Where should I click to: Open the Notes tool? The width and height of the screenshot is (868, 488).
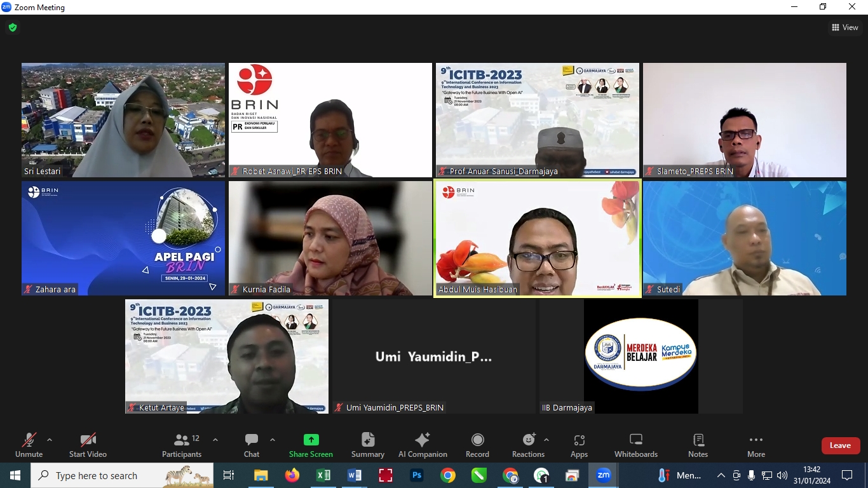pyautogui.click(x=698, y=445)
